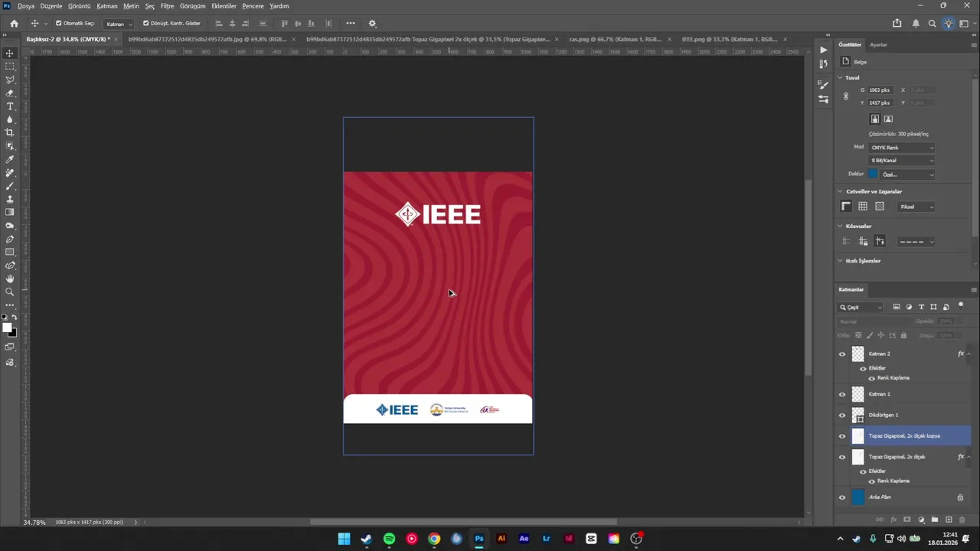Open the Dosya menu
The height and width of the screenshot is (551, 980).
pos(26,5)
